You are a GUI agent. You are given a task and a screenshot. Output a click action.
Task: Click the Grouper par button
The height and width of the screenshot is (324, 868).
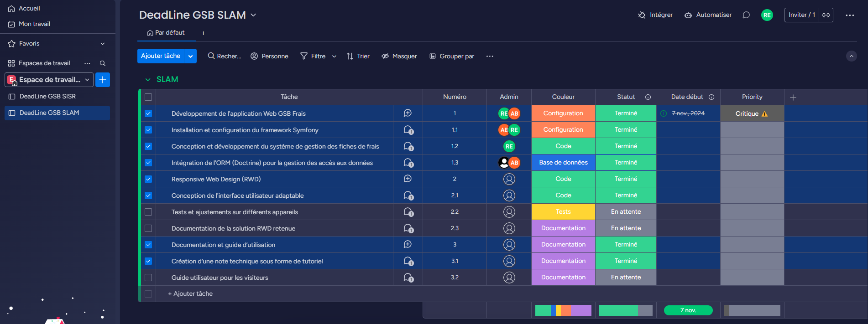[452, 57]
